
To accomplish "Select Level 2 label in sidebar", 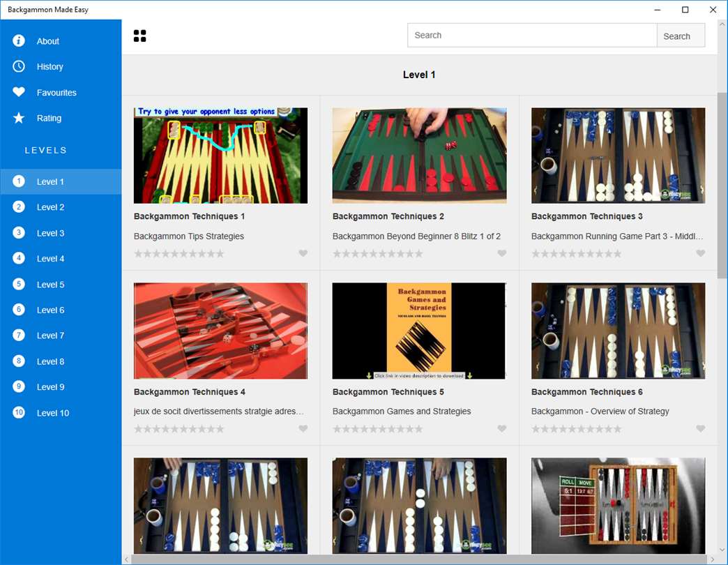I will [51, 208].
